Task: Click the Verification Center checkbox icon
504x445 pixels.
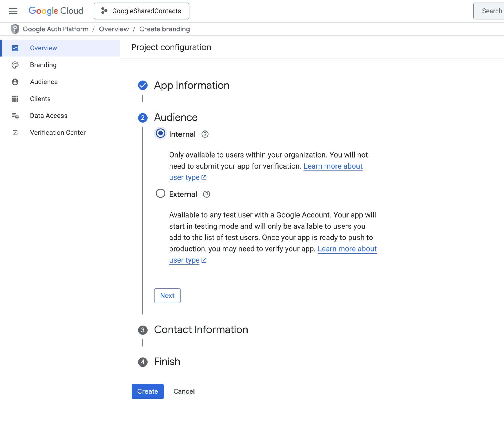Action: click(15, 133)
